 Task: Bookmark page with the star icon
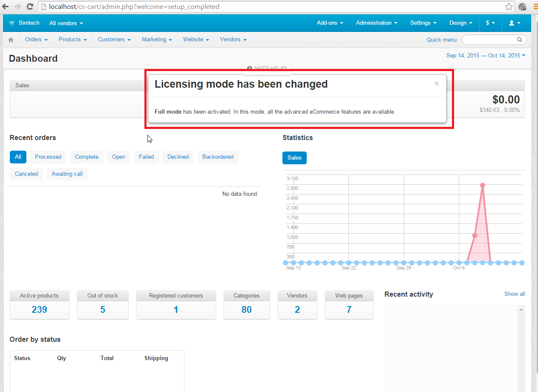pyautogui.click(x=509, y=6)
